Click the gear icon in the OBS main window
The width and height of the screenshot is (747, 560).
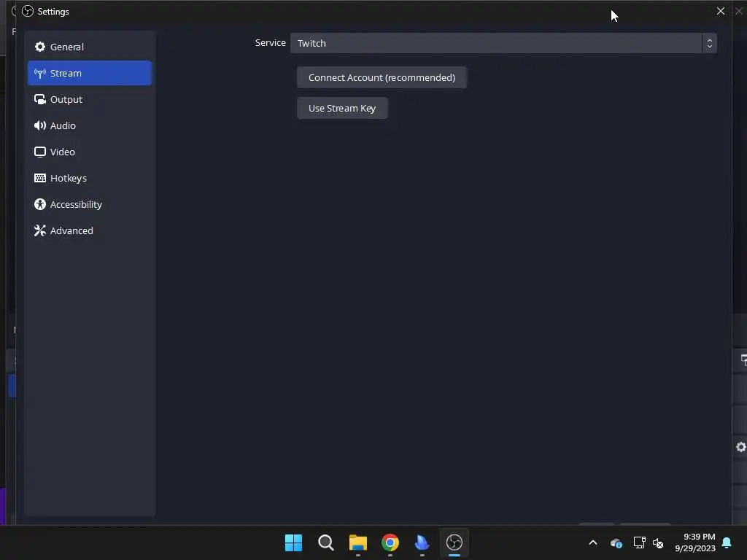point(741,447)
